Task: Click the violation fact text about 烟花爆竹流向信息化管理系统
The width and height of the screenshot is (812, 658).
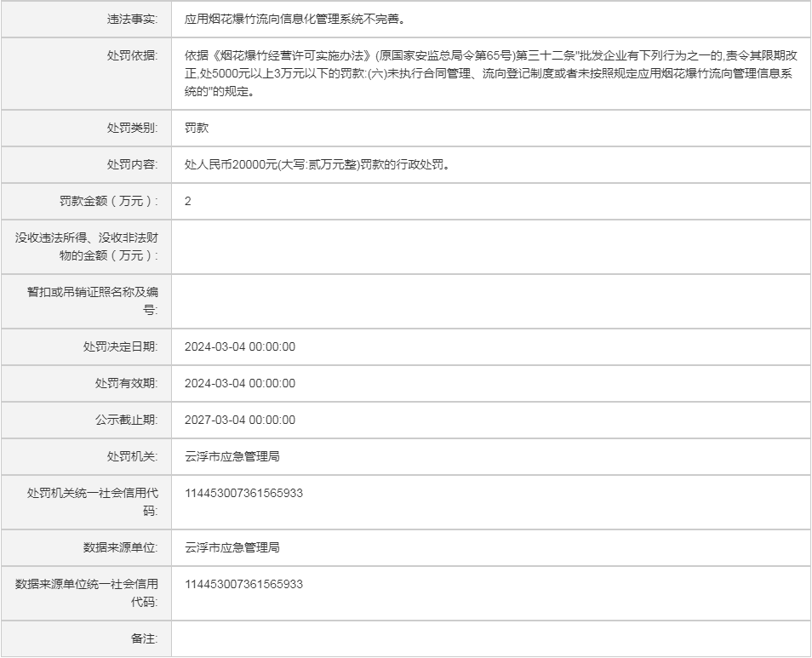Action: [294, 18]
